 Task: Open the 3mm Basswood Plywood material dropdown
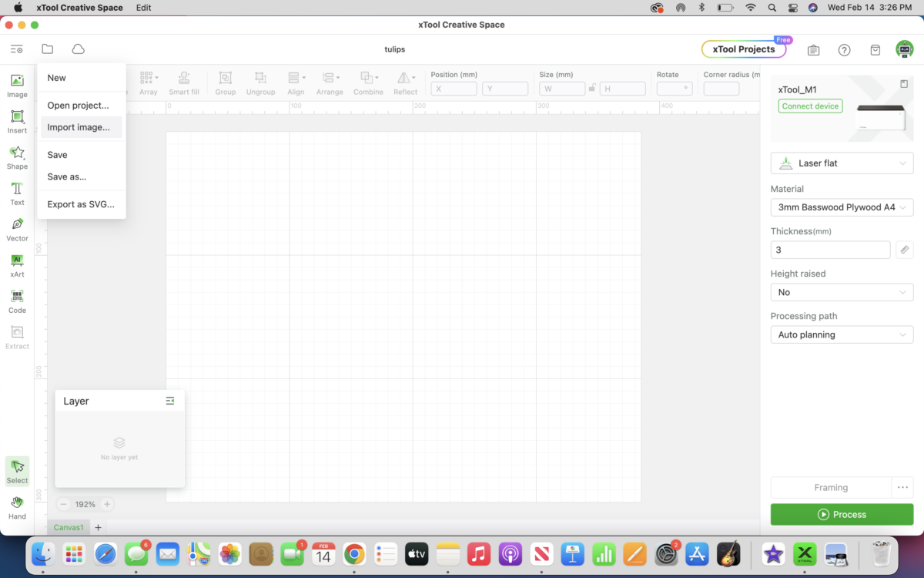pyautogui.click(x=842, y=207)
